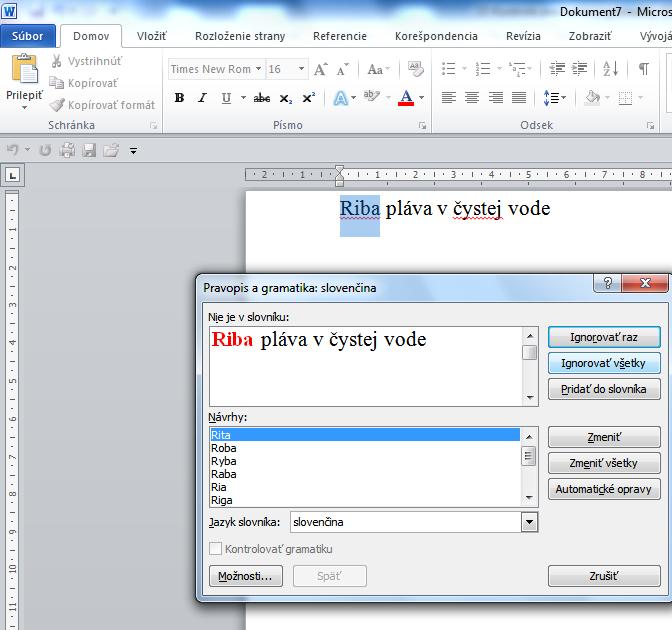The width and height of the screenshot is (672, 630).
Task: Click the Print icon in quick access toolbar
Action: click(x=67, y=150)
